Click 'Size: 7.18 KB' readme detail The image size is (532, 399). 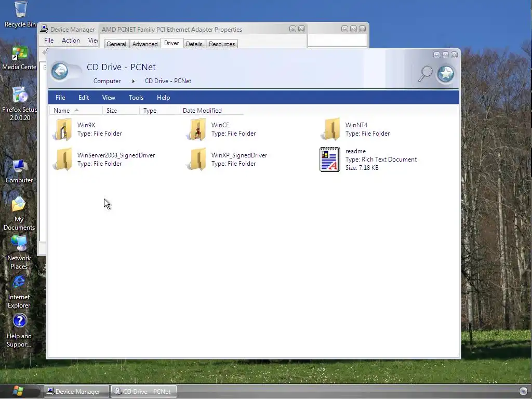[362, 168]
